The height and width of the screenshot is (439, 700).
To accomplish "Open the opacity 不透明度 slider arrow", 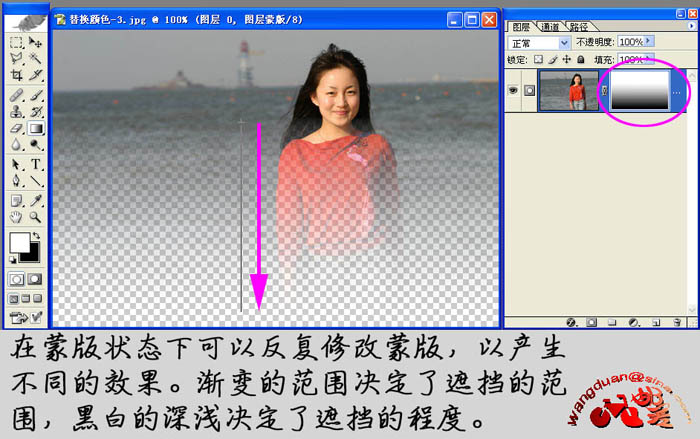I will pos(650,42).
